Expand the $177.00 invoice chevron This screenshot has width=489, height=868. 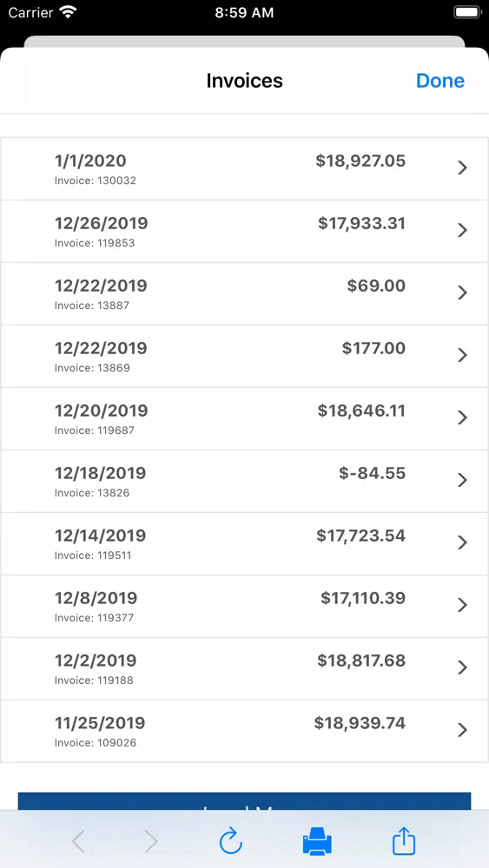462,355
